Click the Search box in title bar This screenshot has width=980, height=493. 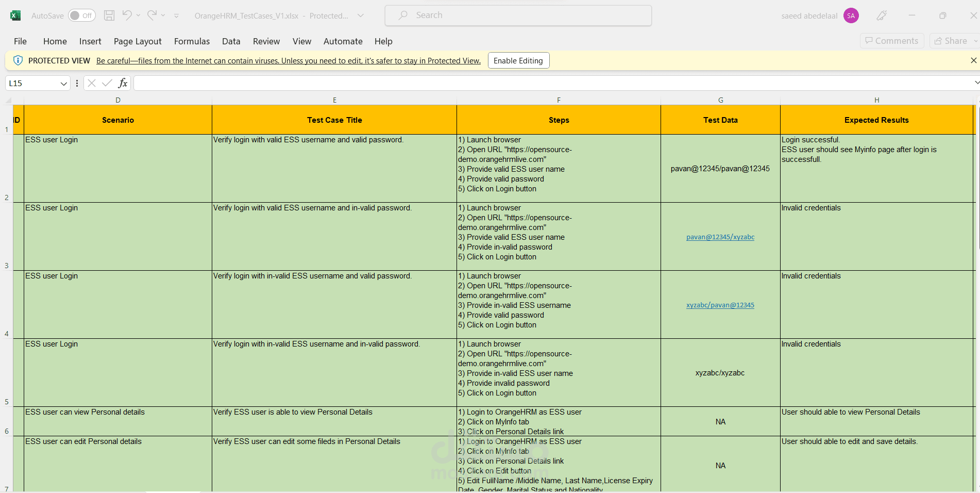518,15
